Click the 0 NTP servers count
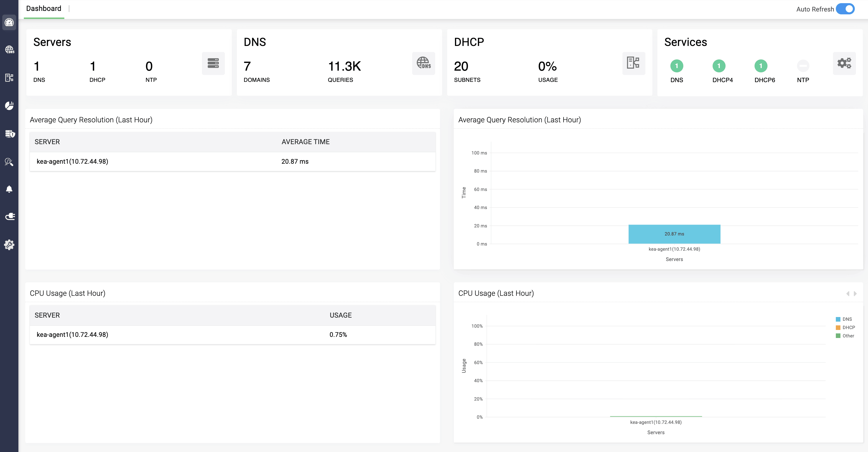 coord(149,66)
